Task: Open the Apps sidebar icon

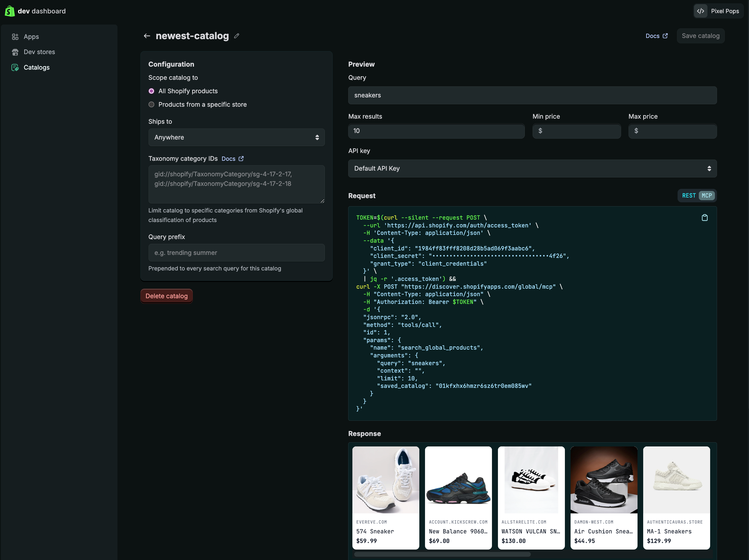Action: pos(15,36)
